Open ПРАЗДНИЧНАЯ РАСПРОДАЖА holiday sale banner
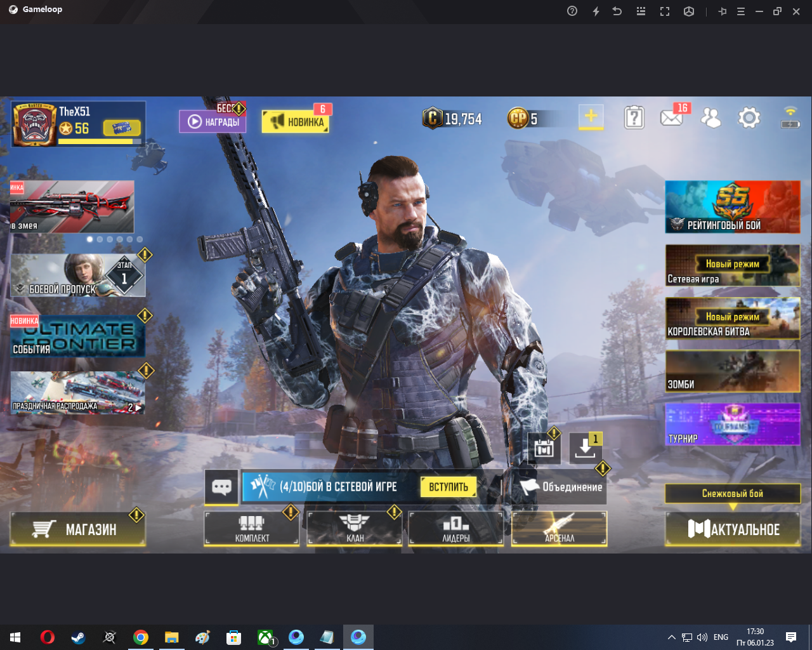Image resolution: width=812 pixels, height=650 pixels. point(78,392)
